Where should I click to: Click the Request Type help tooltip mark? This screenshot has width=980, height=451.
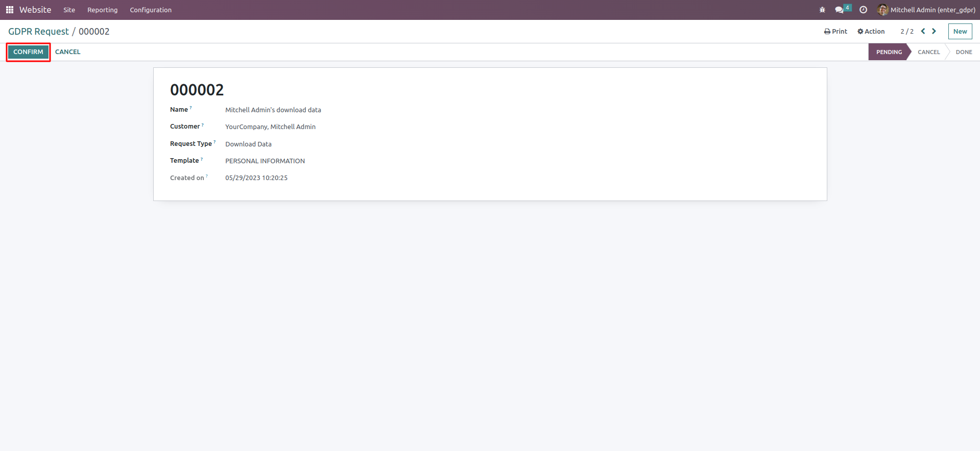214,142
